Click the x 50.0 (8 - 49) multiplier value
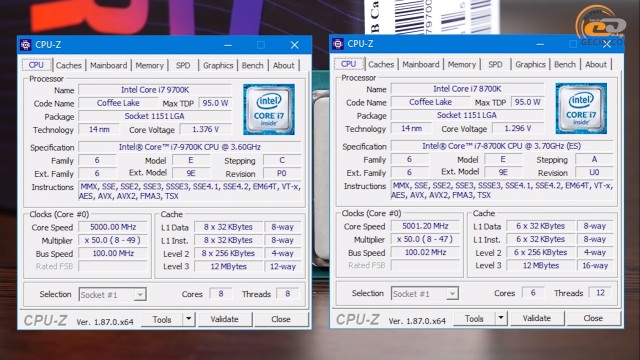The height and width of the screenshot is (360, 640). coord(113,240)
